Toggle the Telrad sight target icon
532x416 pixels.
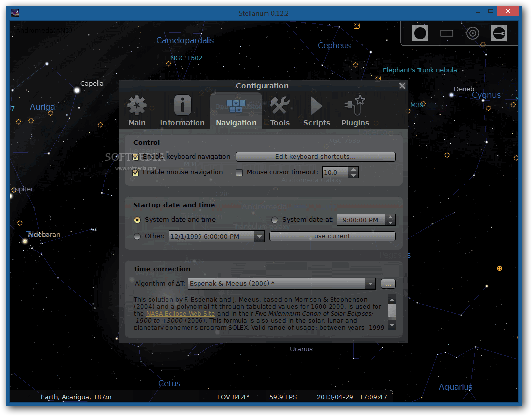click(472, 33)
